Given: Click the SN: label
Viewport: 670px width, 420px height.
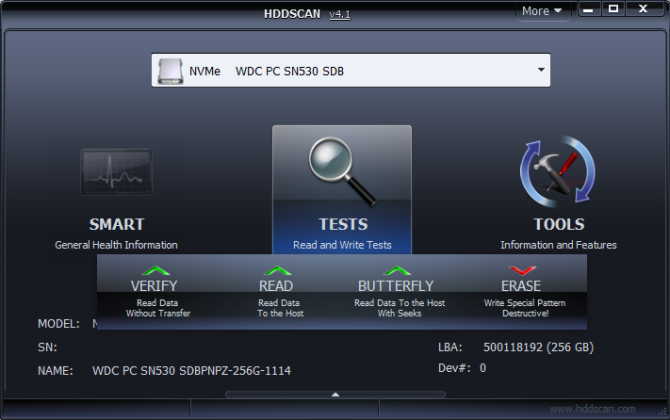Looking at the screenshot, I should click(x=47, y=347).
